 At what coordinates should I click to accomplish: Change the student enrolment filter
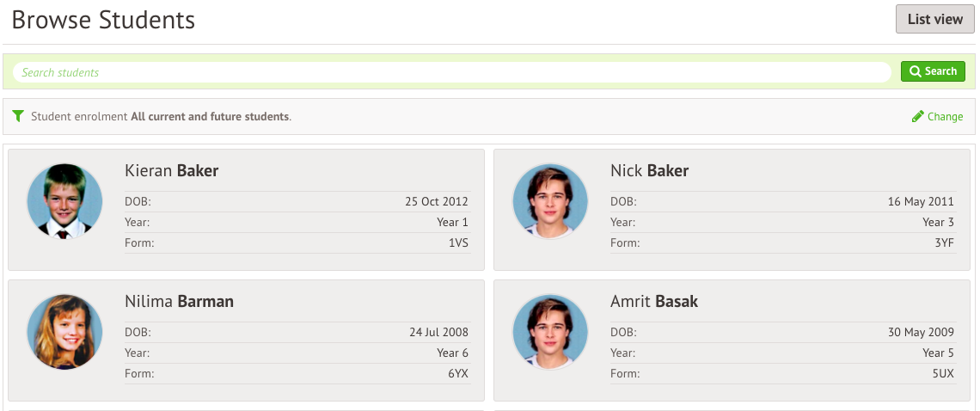[x=945, y=116]
